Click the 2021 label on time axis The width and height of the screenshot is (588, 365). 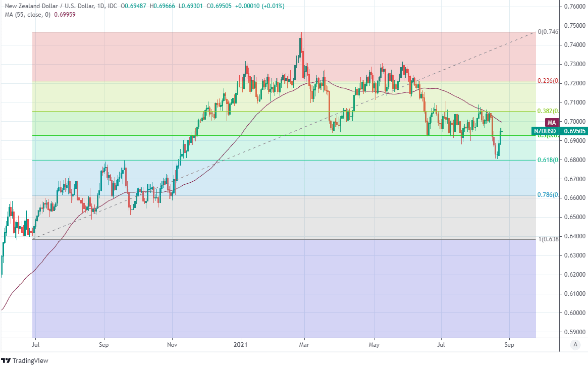point(241,345)
